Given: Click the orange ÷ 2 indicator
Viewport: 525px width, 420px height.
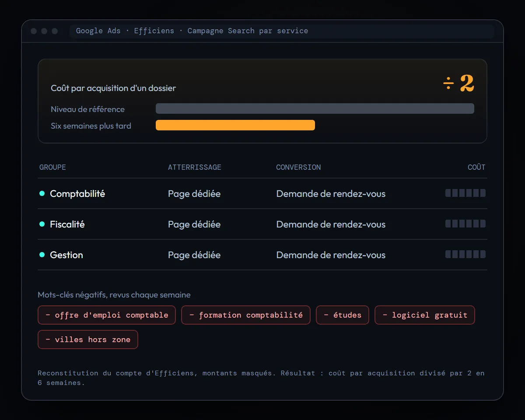Looking at the screenshot, I should click(458, 83).
